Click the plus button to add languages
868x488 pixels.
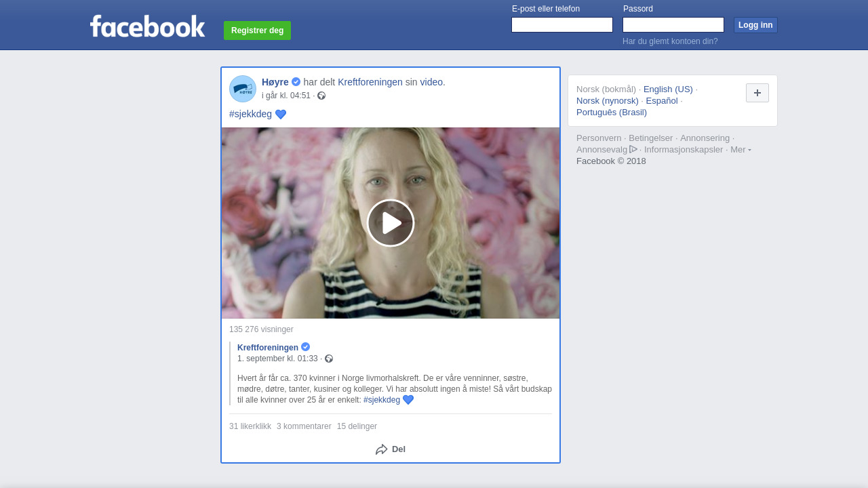pyautogui.click(x=757, y=93)
